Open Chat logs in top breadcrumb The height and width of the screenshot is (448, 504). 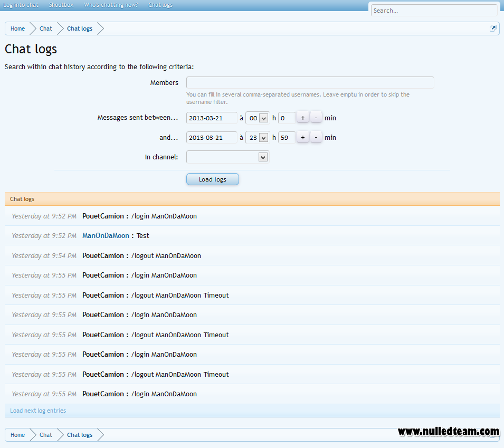80,28
